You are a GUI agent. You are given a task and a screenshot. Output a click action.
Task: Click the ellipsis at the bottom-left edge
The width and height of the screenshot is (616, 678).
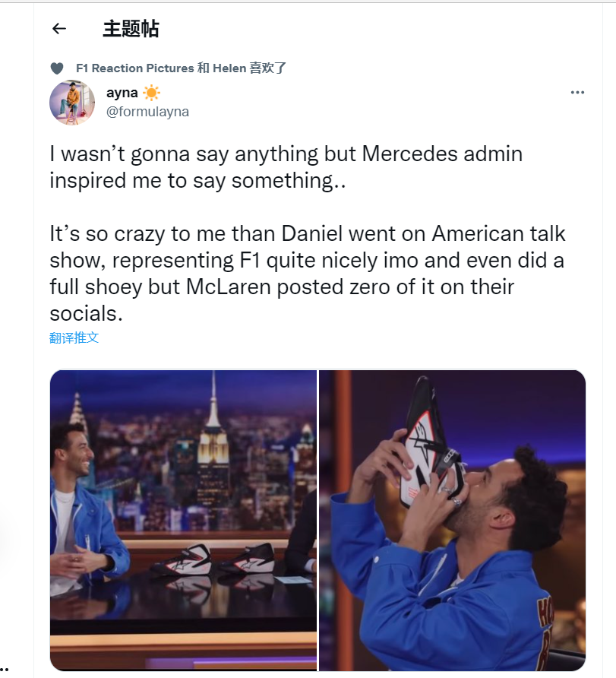point(4,668)
